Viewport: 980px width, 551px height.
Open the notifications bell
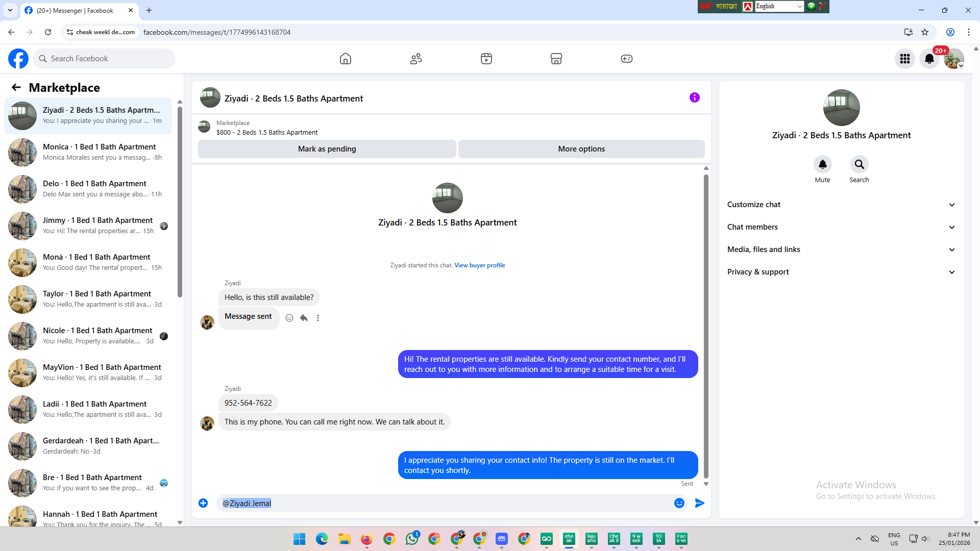tap(929, 59)
